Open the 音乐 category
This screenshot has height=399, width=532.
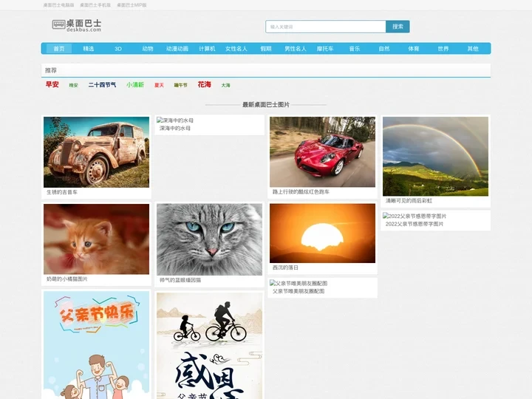(355, 49)
